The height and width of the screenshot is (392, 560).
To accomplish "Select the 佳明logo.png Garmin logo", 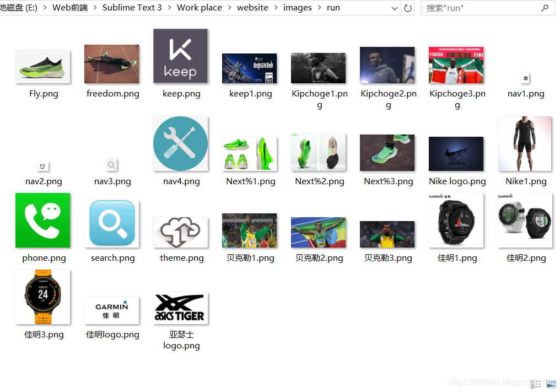I will coord(111,310).
